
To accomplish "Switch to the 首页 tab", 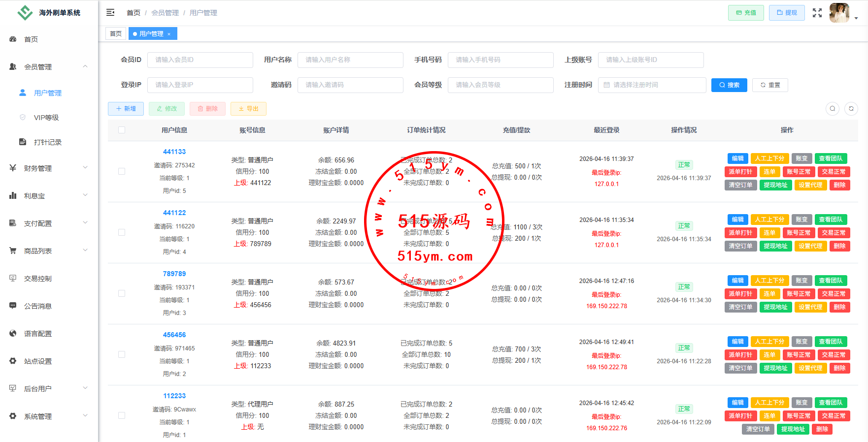I will tap(116, 34).
